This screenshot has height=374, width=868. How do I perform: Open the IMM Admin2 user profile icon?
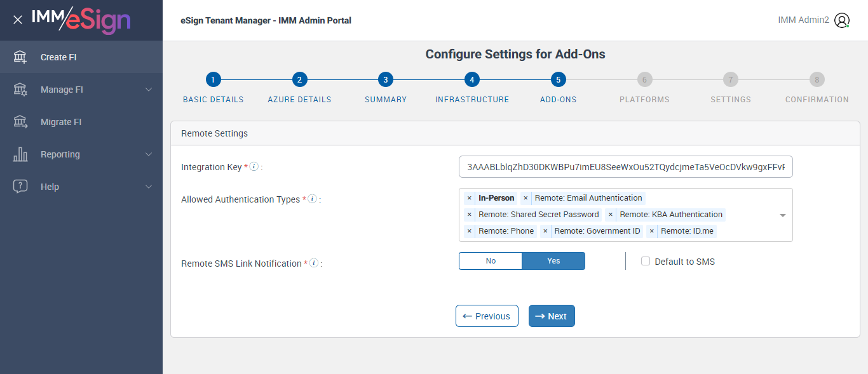(x=842, y=20)
